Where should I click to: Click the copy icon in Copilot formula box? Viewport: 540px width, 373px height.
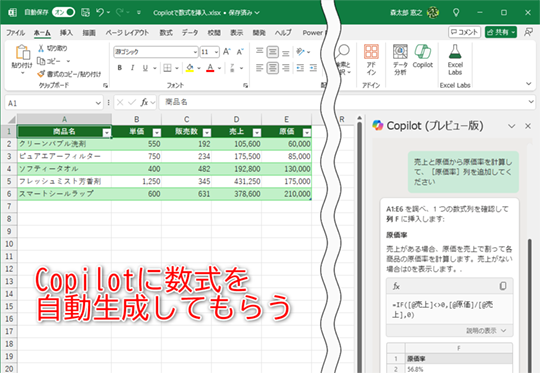pos(502,286)
